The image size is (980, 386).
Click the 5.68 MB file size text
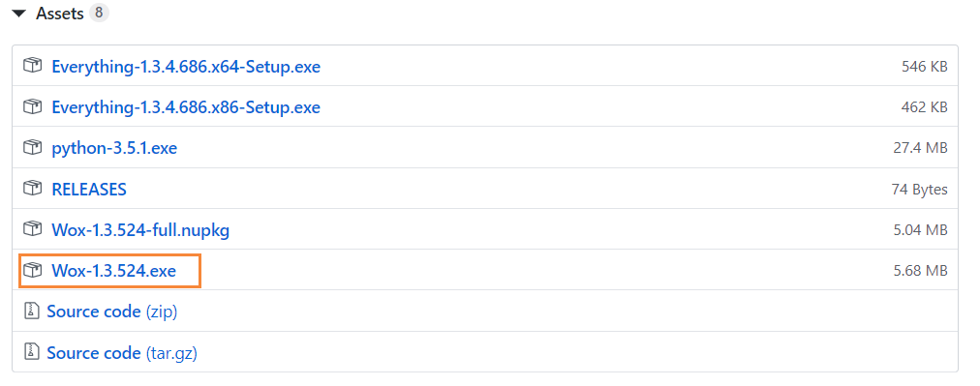[x=921, y=271]
